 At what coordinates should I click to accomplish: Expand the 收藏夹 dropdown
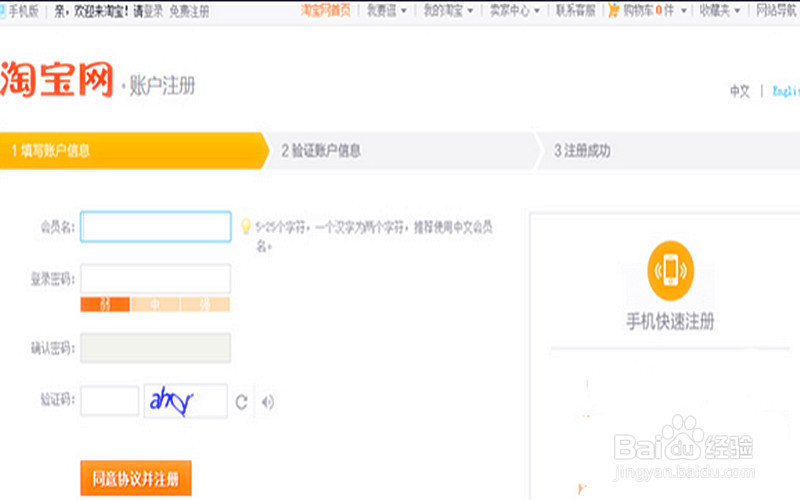(x=719, y=10)
